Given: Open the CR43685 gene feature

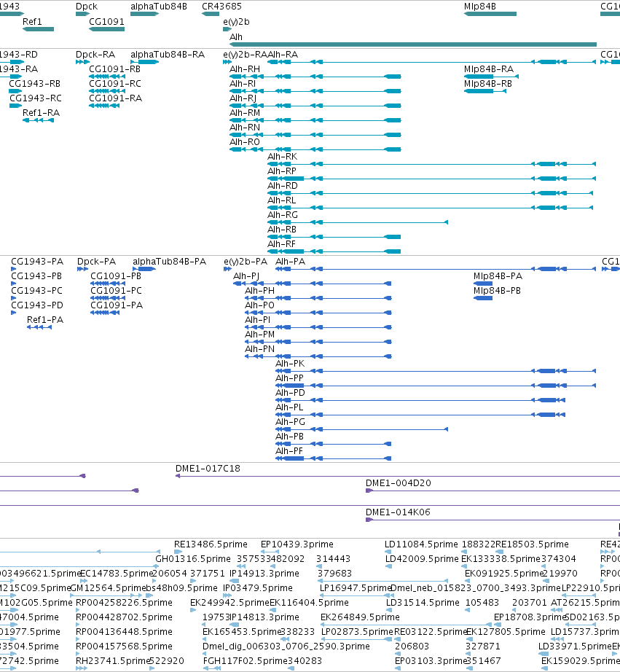Looking at the screenshot, I should pyautogui.click(x=211, y=14).
